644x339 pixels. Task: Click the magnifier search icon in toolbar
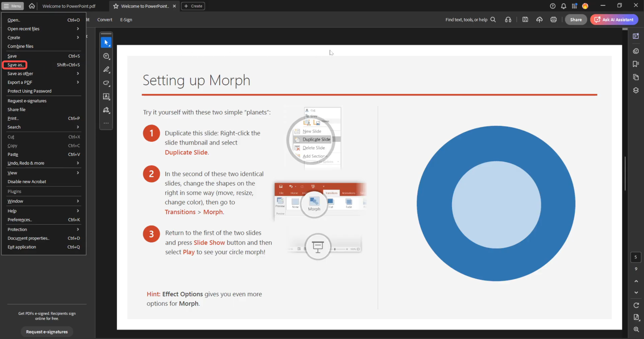tap(493, 20)
